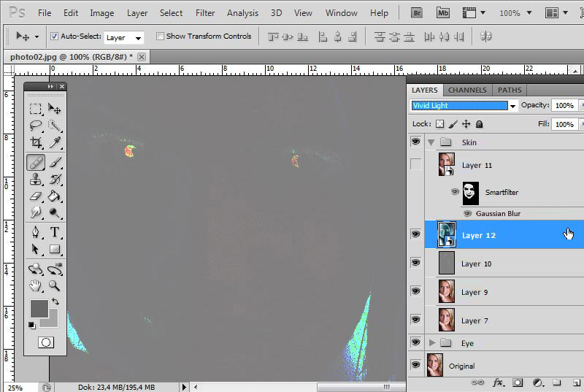This screenshot has height=392, width=584.
Task: Click the foreground color swatch
Action: 38,308
